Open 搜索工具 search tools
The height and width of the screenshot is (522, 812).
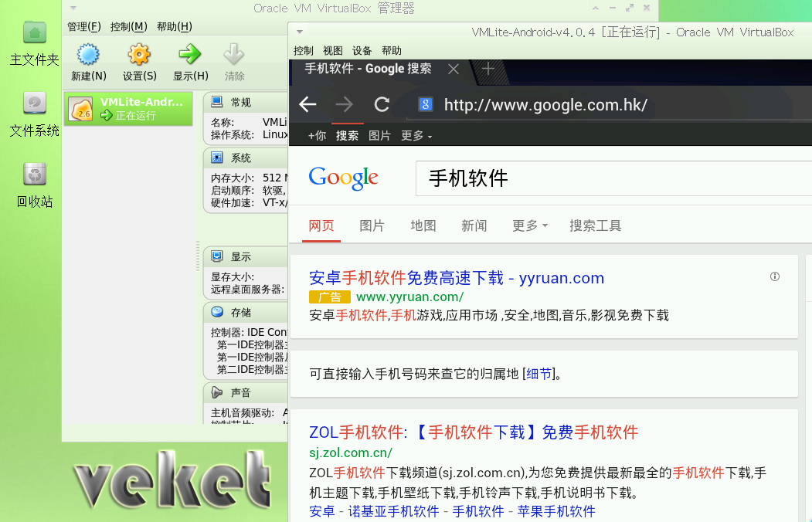596,225
